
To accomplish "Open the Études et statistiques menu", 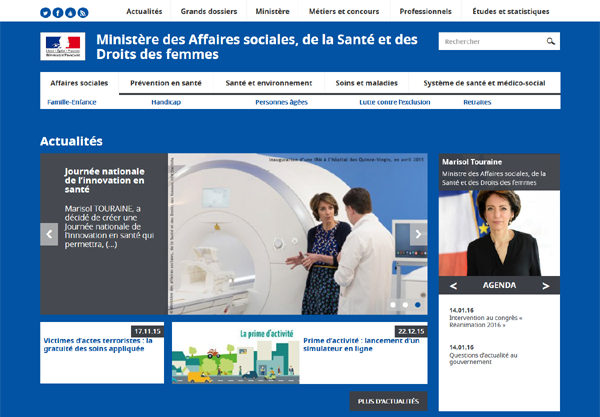I will coord(511,11).
